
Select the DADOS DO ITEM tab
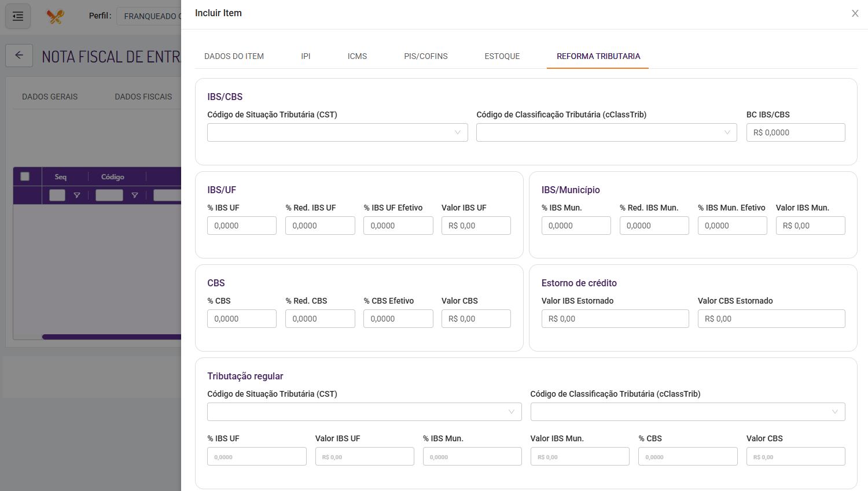(234, 56)
